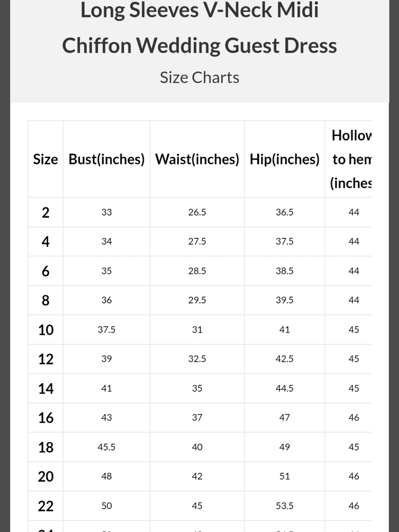Click the 53.5 hip value for size 22
This screenshot has height=532, width=399.
pos(284,506)
